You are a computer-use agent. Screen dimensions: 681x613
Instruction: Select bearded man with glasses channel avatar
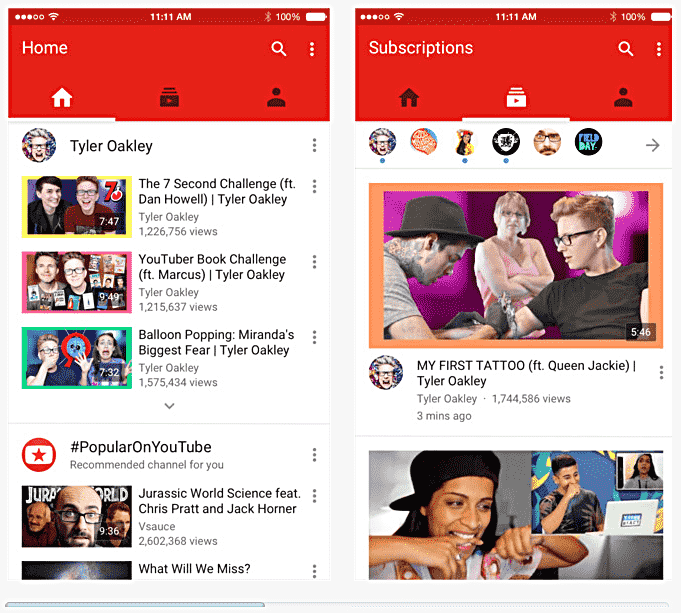tap(547, 142)
